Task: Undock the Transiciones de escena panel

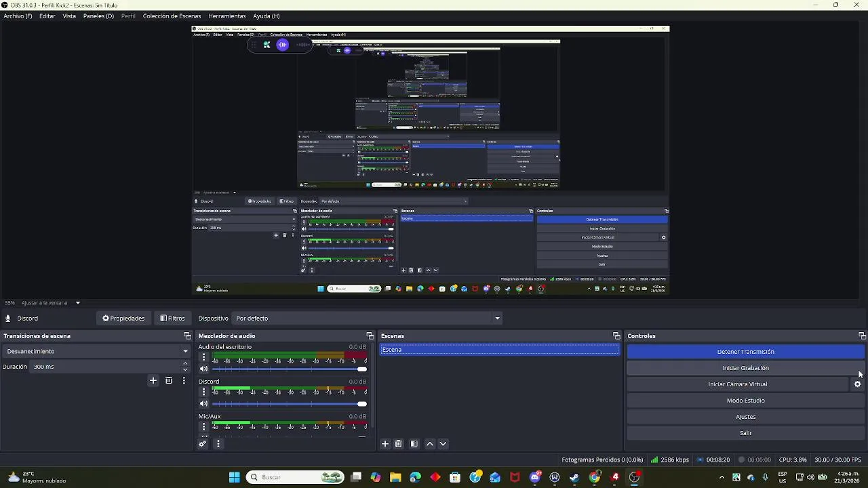Action: tap(187, 336)
